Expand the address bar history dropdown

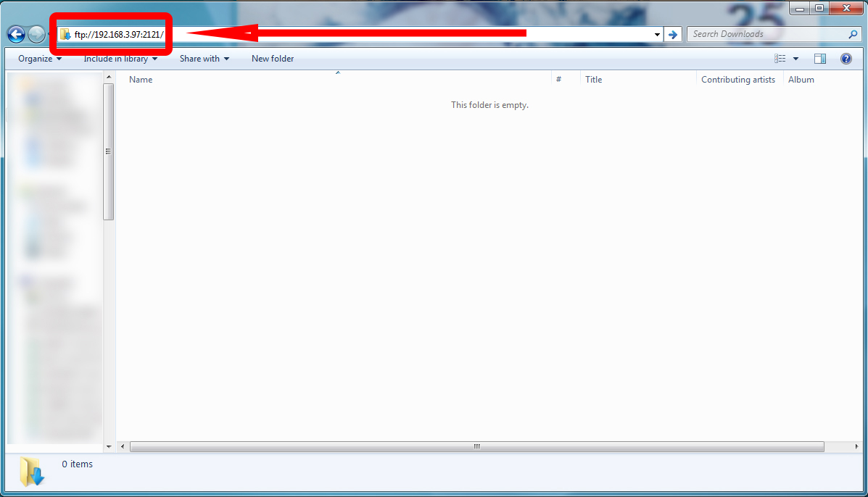click(x=657, y=34)
